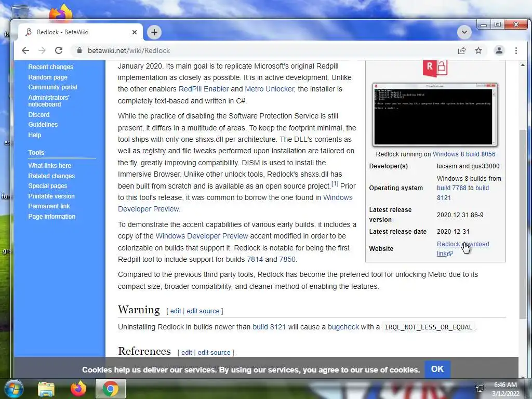Open Page information
This screenshot has width=532, height=399.
(x=51, y=217)
